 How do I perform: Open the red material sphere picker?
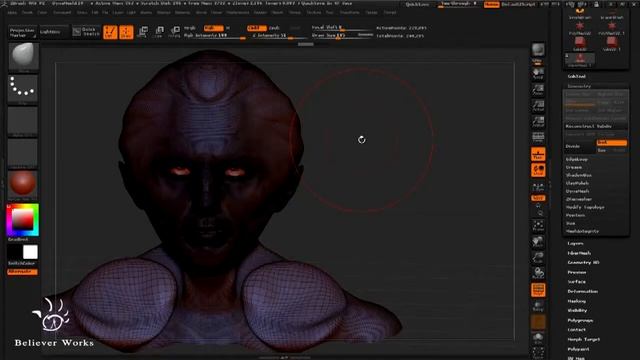pos(23,184)
